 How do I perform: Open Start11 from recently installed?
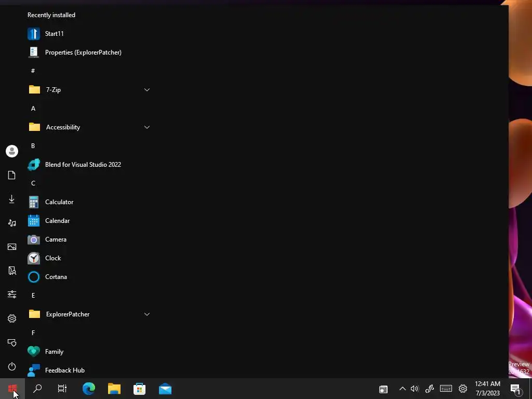coord(89,34)
